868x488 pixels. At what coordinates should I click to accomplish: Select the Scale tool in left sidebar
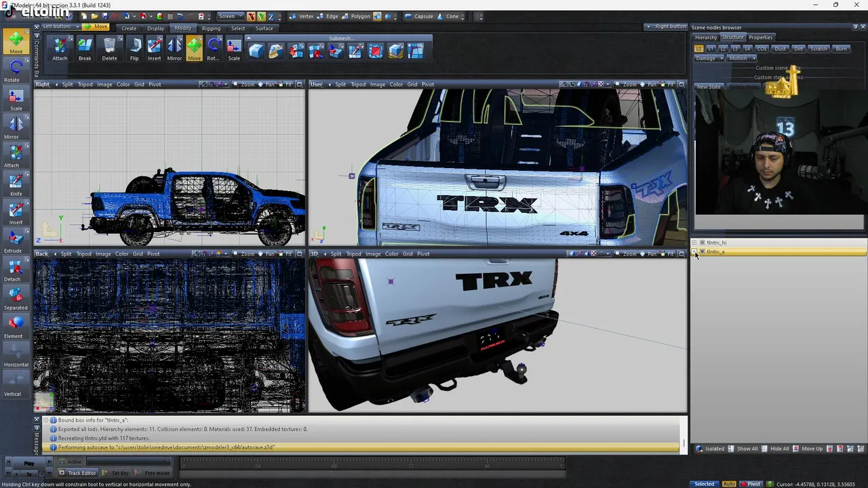(x=16, y=98)
